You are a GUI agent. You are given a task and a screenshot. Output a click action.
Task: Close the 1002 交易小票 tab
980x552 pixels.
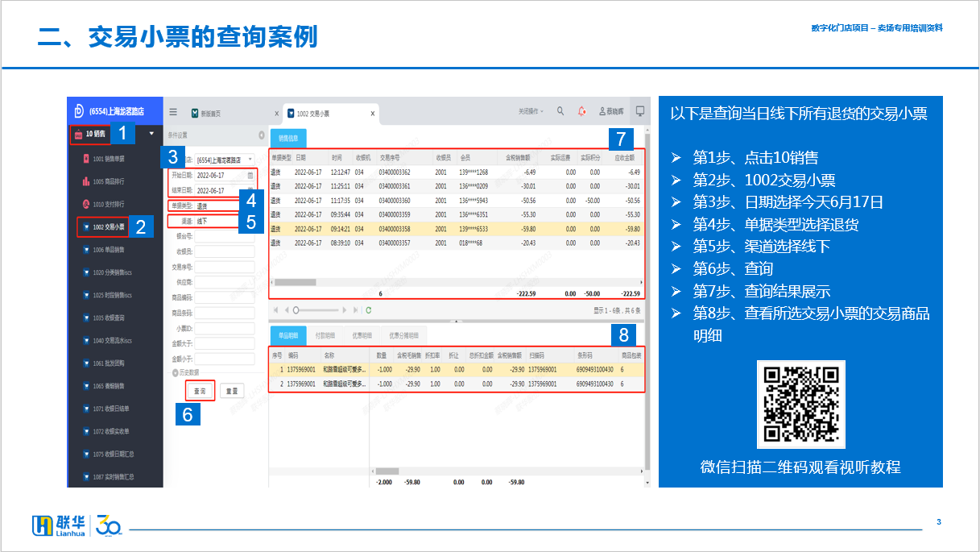click(x=373, y=114)
